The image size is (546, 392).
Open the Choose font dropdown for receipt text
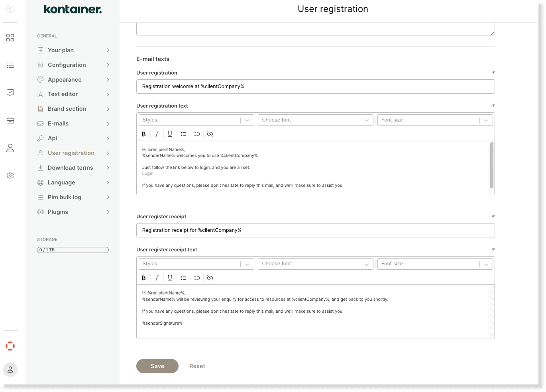[315, 264]
